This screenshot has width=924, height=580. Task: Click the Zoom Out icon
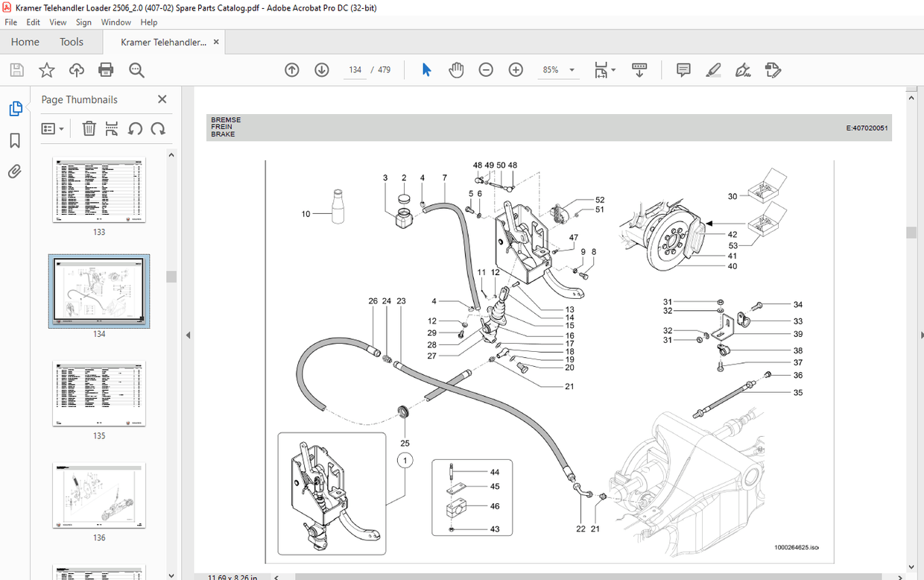click(x=486, y=69)
